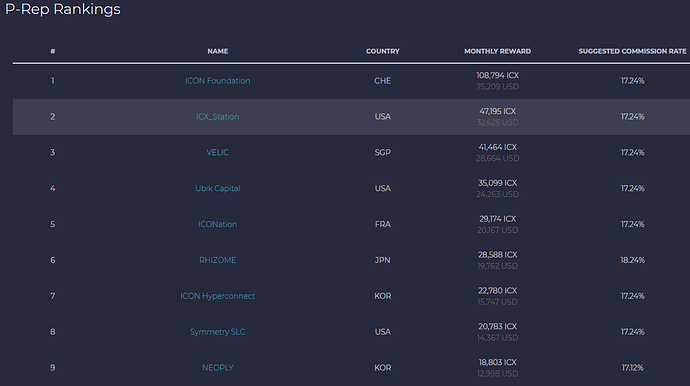
Task: Open the ICONation P-Rep link
Action: 217,224
